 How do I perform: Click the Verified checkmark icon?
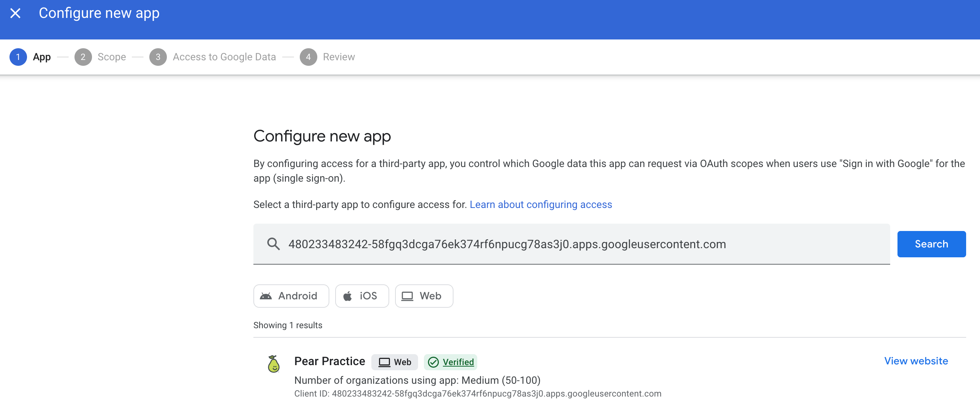point(433,362)
